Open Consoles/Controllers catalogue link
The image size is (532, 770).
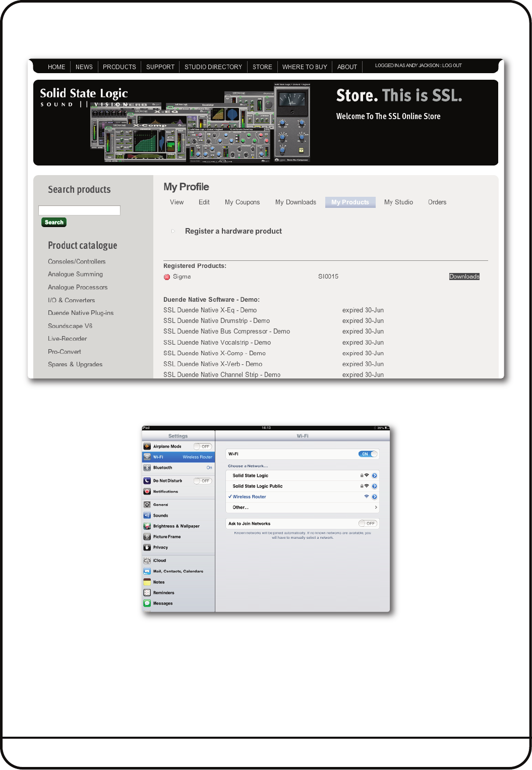click(77, 262)
